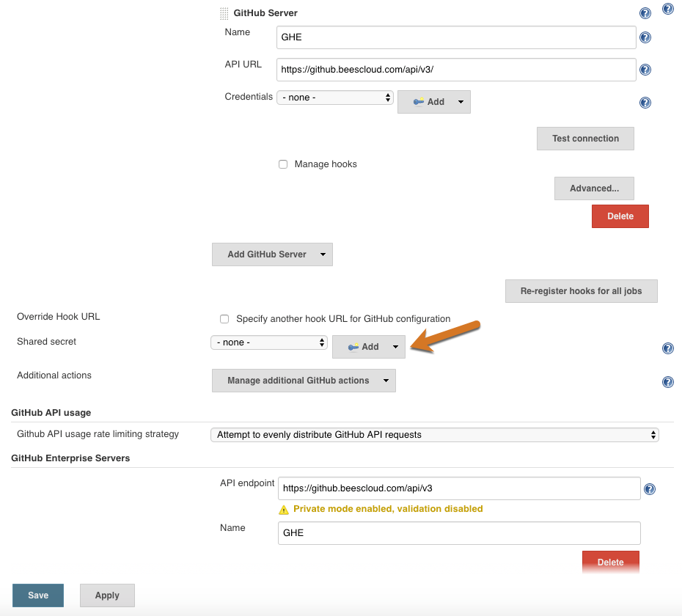Check Specify another hook URL option
Screen dimensions: 682x616
(224, 319)
